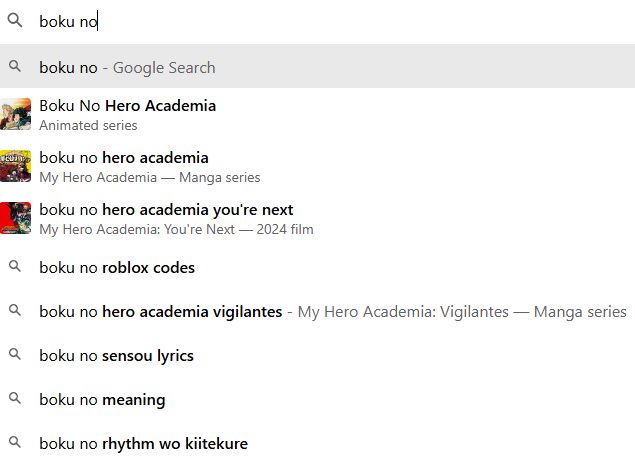Choose "Boku No Hero Academia" animated series suggestion
This screenshot has width=635, height=458.
tap(127, 106)
